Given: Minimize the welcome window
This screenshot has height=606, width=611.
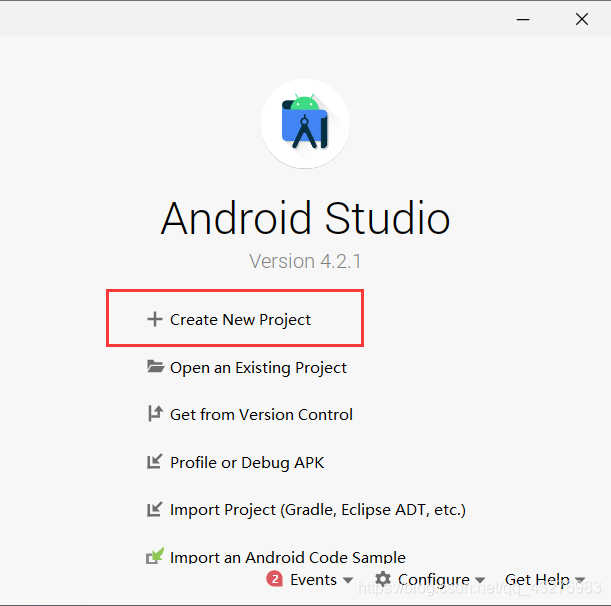Looking at the screenshot, I should (x=523, y=19).
